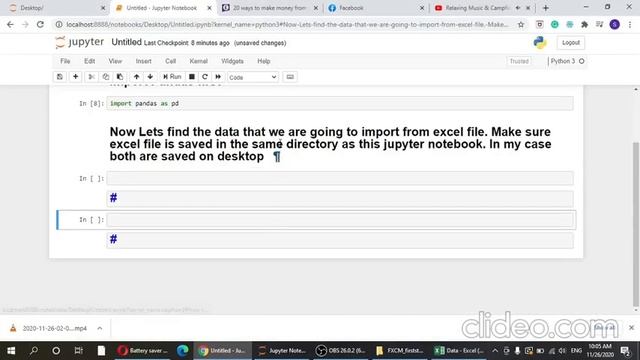This screenshot has width=640, height=360.
Task: Move the selected cell up
Action: (x=136, y=77)
